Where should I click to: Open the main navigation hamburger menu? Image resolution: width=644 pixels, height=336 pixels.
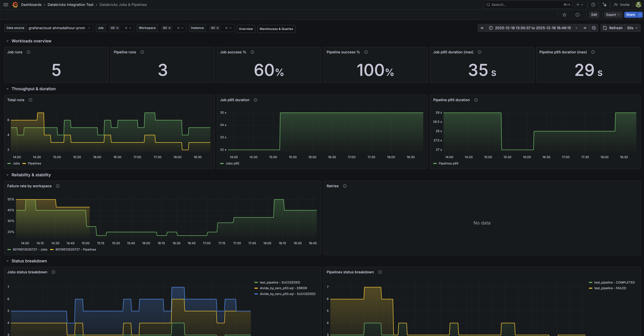(x=6, y=5)
